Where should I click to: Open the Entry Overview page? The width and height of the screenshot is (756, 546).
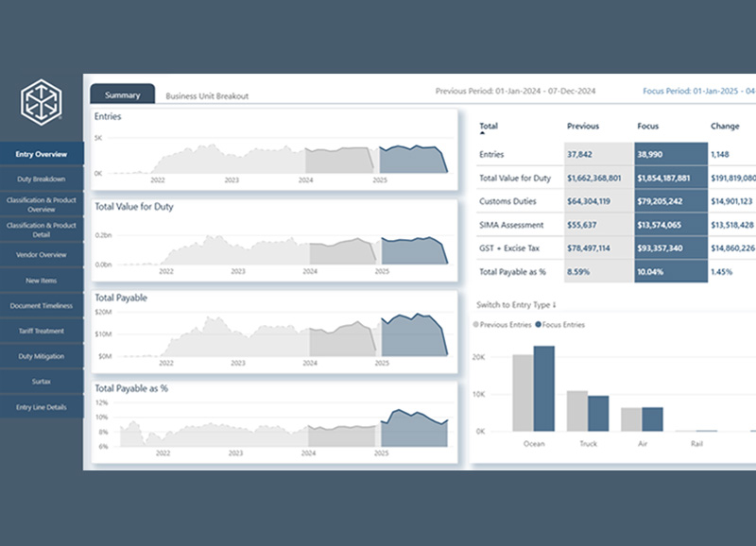click(x=42, y=153)
